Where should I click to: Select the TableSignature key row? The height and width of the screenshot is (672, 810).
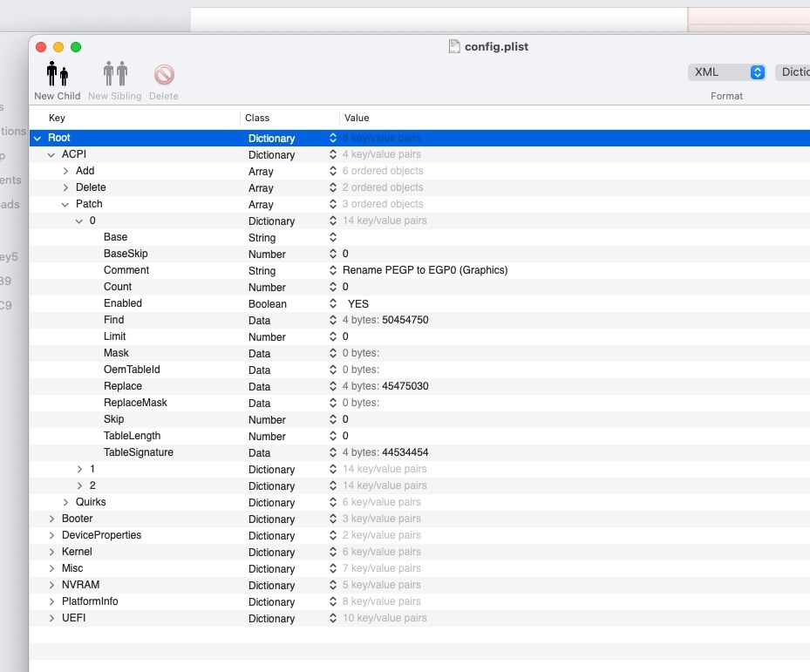138,452
